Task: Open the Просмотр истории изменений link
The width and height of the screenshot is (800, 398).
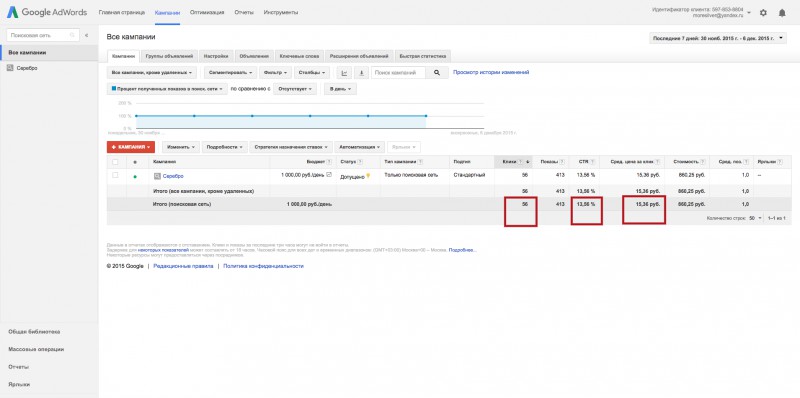Action: click(x=491, y=72)
